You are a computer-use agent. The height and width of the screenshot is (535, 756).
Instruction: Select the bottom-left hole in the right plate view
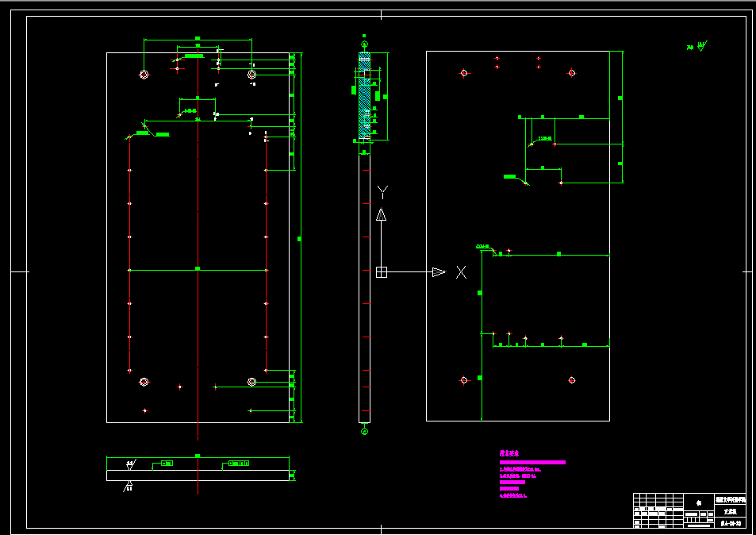pyautogui.click(x=464, y=380)
